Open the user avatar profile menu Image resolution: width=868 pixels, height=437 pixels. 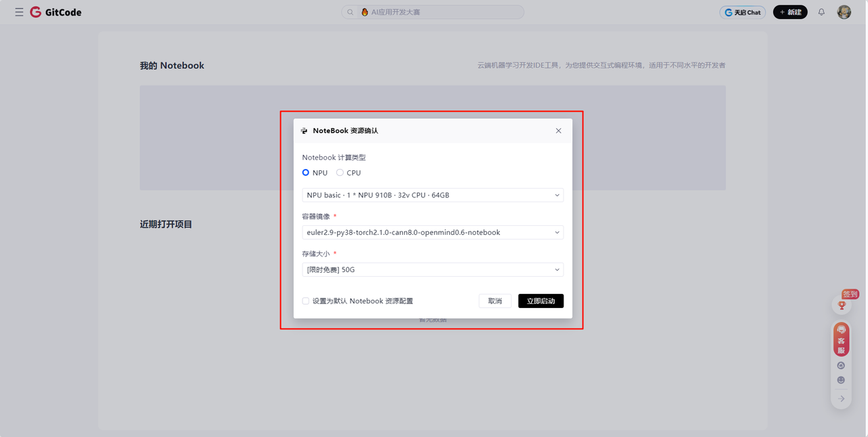click(844, 12)
